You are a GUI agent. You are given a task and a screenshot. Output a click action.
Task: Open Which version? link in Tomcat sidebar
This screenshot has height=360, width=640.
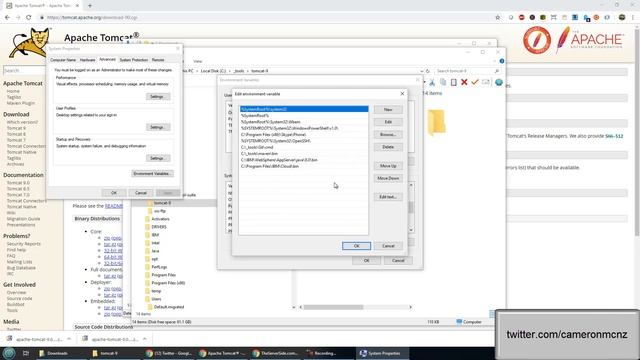22,122
